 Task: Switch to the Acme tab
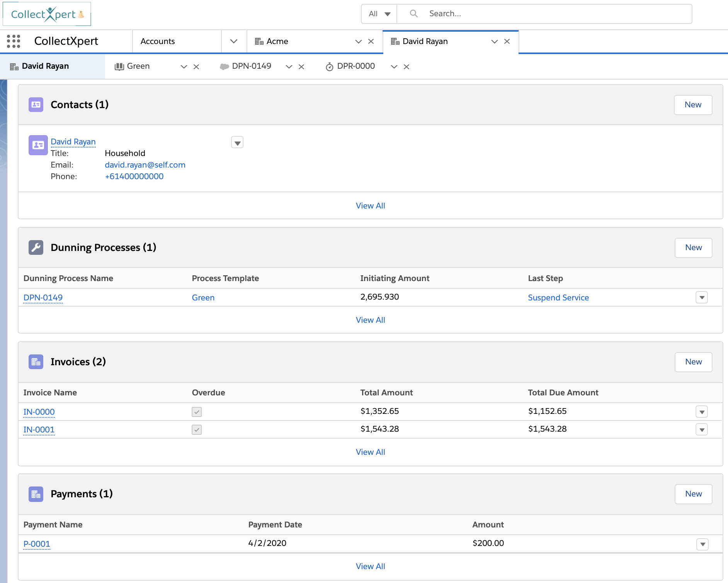(x=277, y=41)
